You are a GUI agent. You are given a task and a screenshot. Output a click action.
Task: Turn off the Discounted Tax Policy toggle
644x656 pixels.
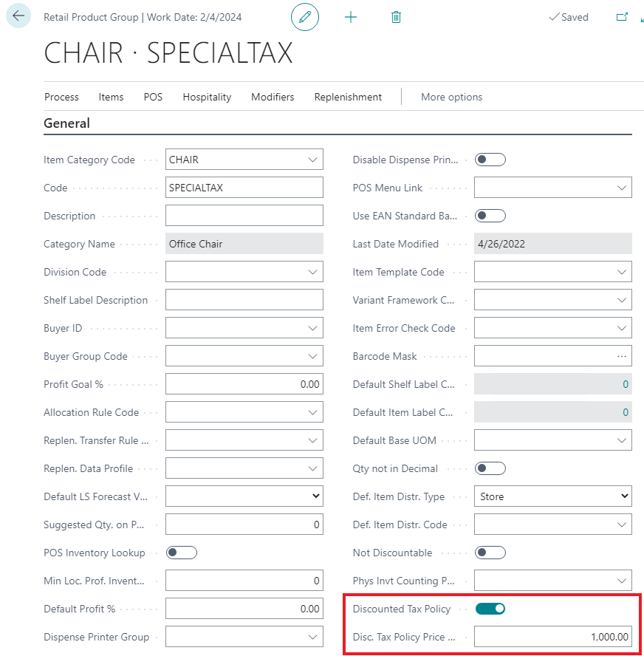tap(490, 609)
